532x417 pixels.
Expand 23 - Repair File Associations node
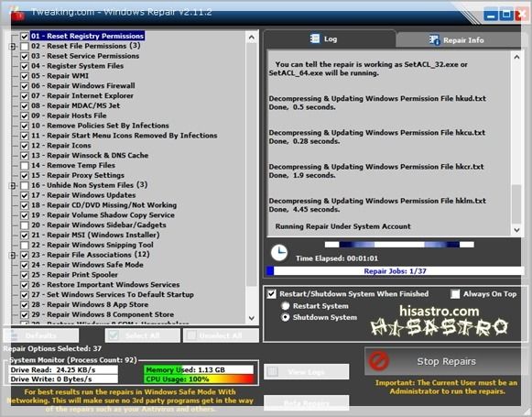[13, 255]
